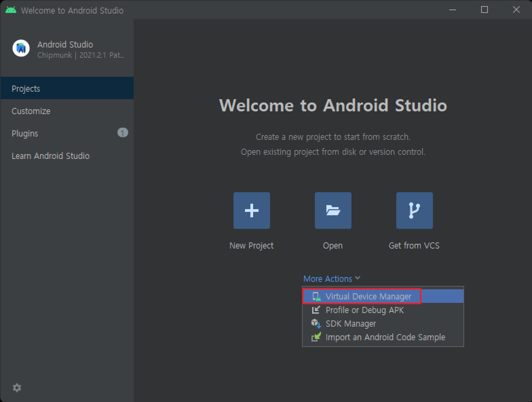Click the Android icon in the title bar

coord(11,10)
